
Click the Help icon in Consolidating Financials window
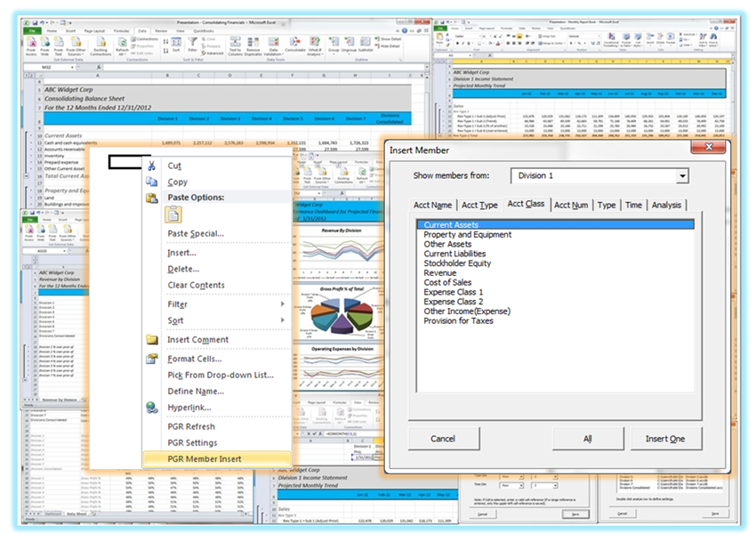405,30
